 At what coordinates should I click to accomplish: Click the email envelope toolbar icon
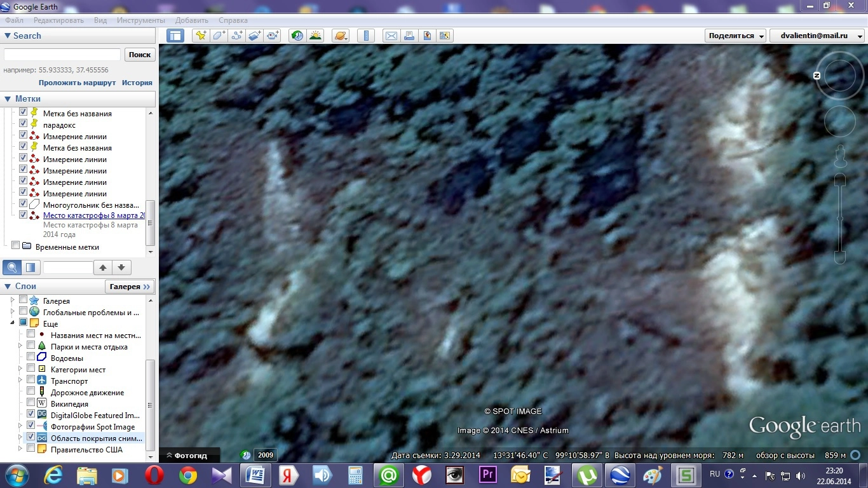pyautogui.click(x=391, y=36)
